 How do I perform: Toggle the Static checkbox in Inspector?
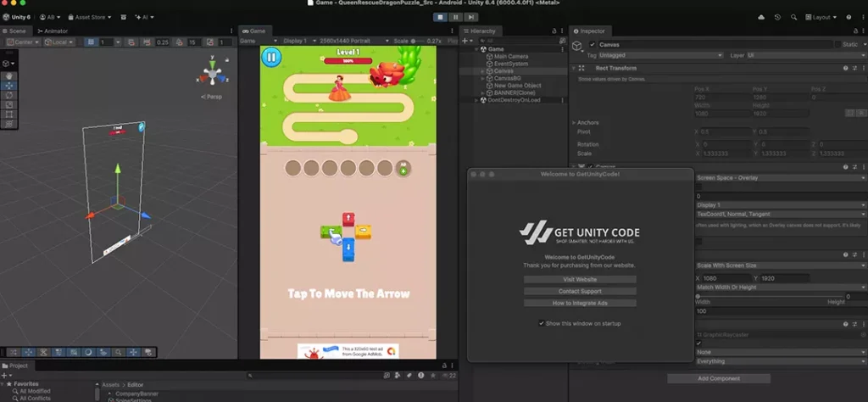(x=837, y=44)
